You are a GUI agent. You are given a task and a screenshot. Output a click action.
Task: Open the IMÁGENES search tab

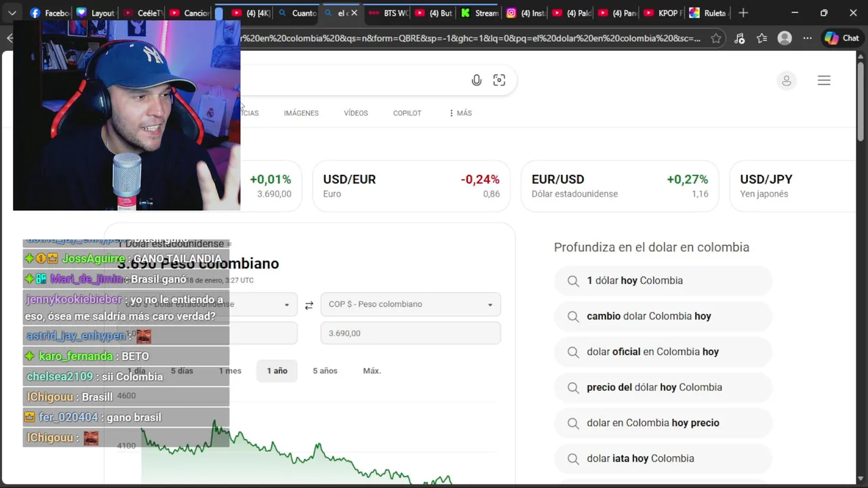pyautogui.click(x=301, y=113)
